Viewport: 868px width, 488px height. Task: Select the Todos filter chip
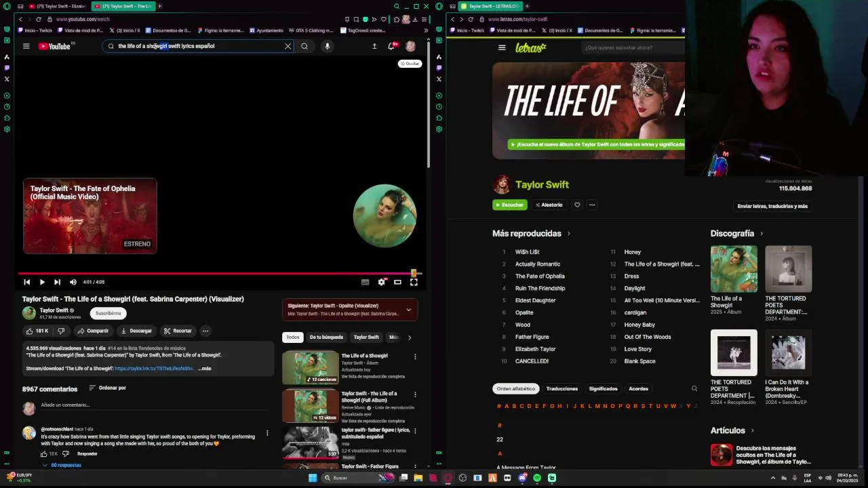click(292, 337)
